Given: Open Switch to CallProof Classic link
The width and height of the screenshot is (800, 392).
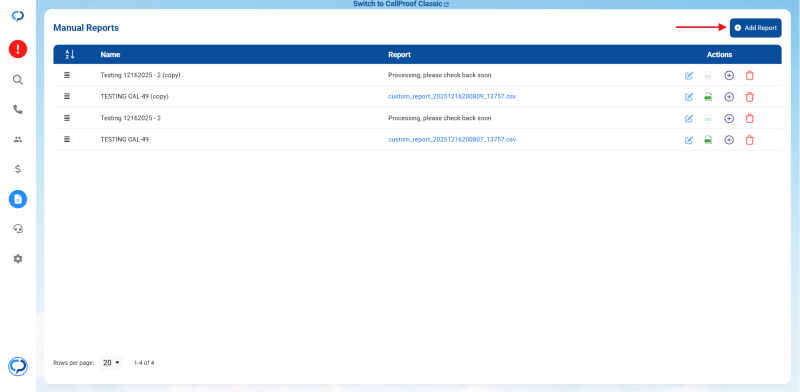Looking at the screenshot, I should click(x=401, y=4).
